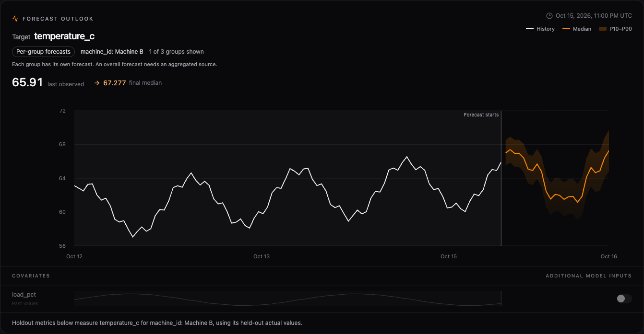Click the Oct 12 x-axis label
This screenshot has height=334, width=644.
pyautogui.click(x=74, y=256)
